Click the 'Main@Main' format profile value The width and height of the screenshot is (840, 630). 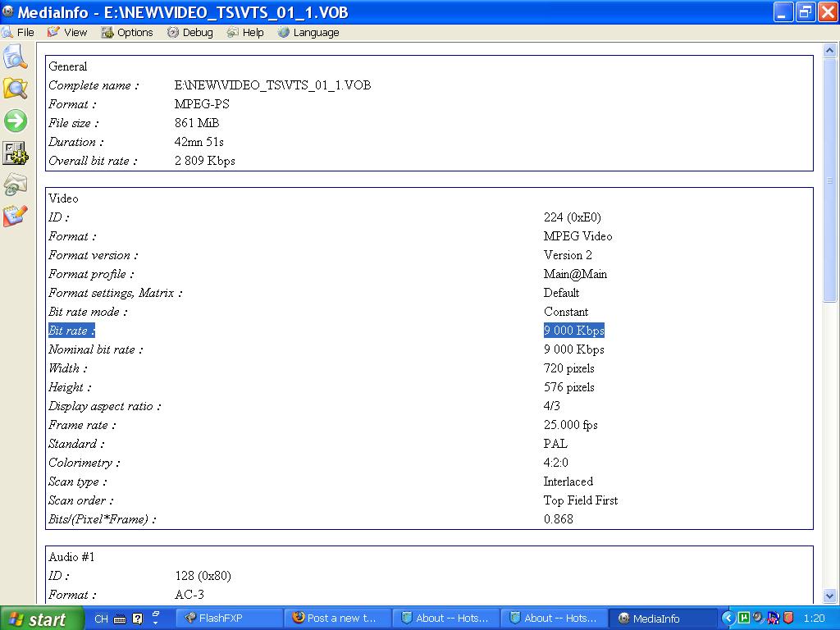click(x=575, y=274)
